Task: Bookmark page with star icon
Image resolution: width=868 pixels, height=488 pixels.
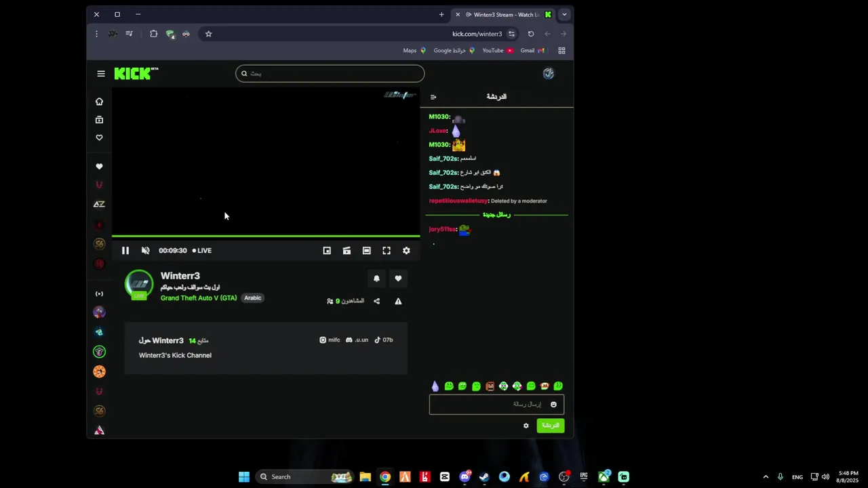Action: 208,34
